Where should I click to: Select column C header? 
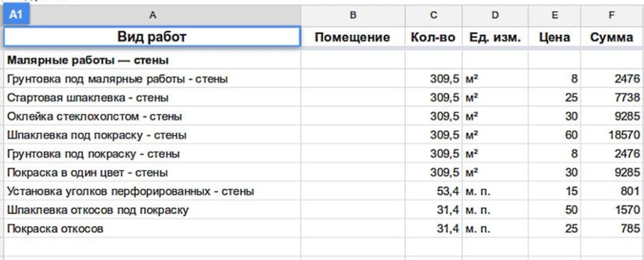tap(433, 15)
